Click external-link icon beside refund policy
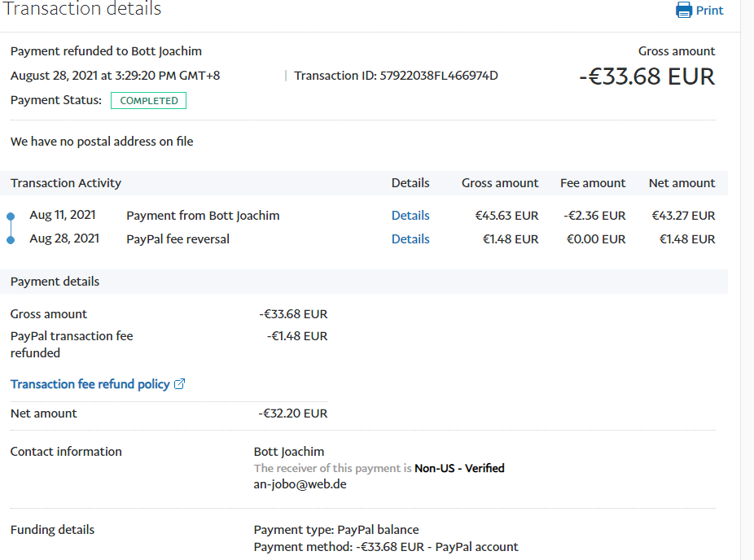Screen dimensions: 754x560 (180, 384)
